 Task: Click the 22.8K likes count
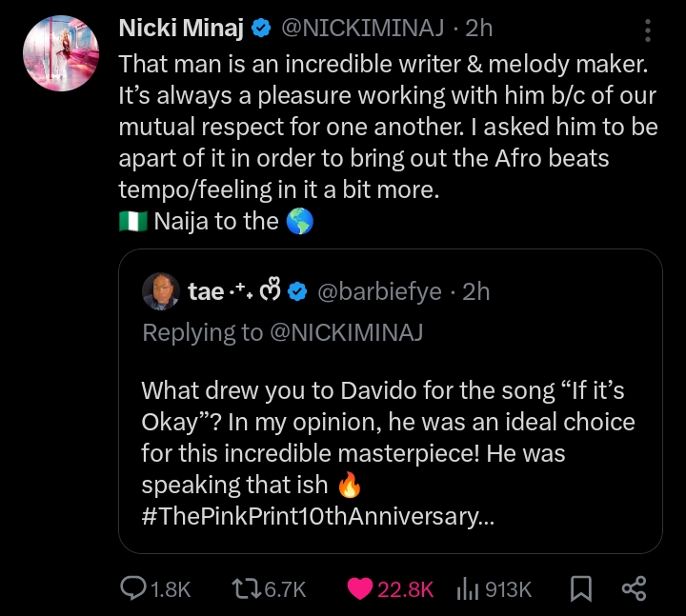click(x=405, y=589)
